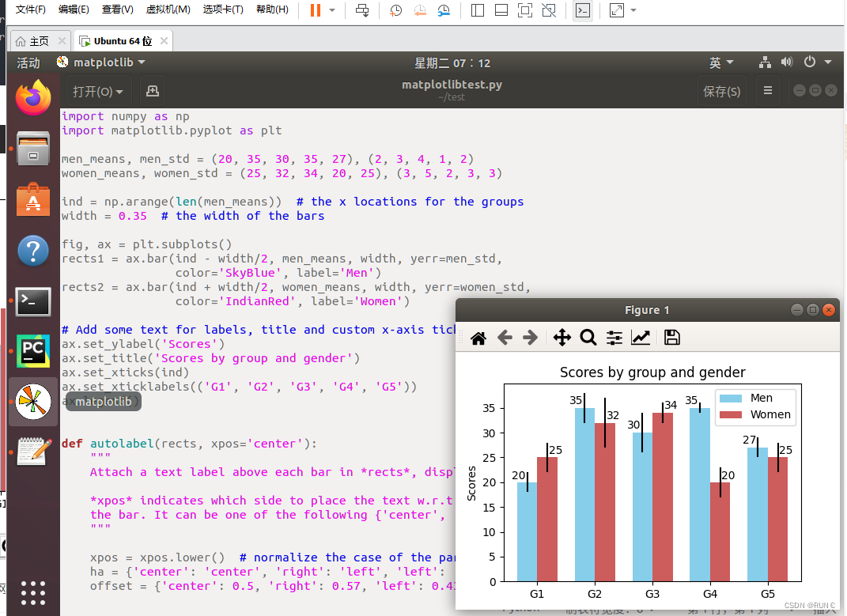
Task: Reset the plot view with the Home button
Action: tap(478, 338)
